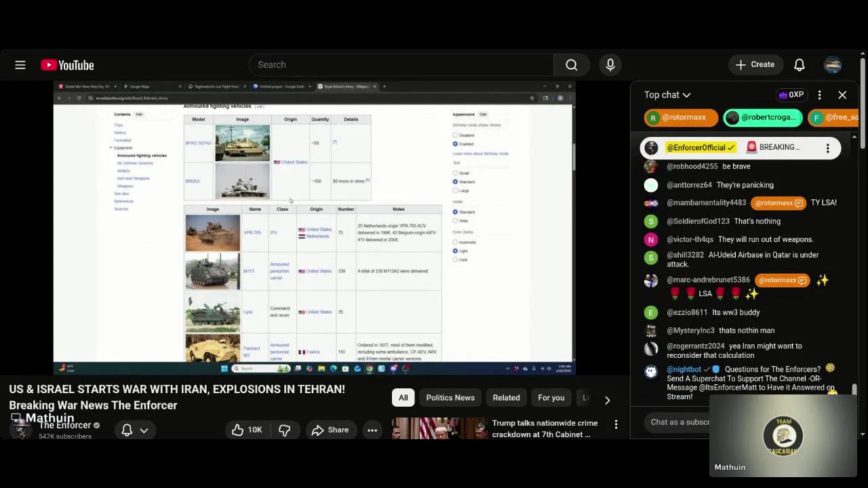Open video more actions ellipsis
The height and width of the screenshot is (488, 868).
[x=372, y=430]
